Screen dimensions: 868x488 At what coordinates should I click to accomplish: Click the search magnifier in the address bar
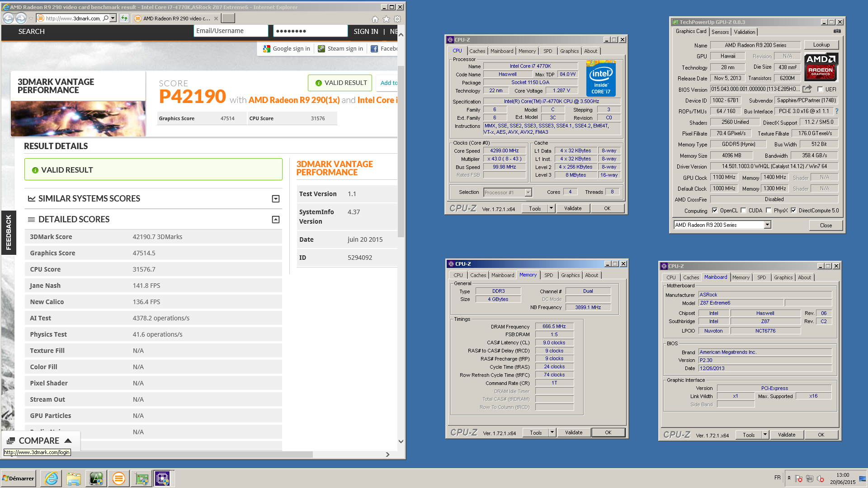pos(106,18)
